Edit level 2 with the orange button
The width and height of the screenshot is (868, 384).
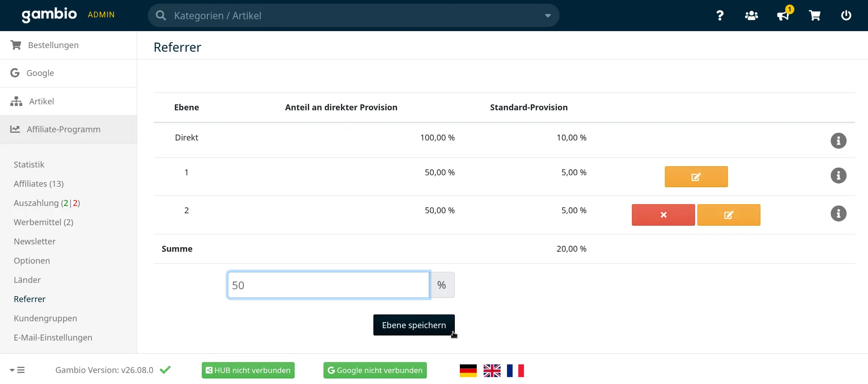728,215
